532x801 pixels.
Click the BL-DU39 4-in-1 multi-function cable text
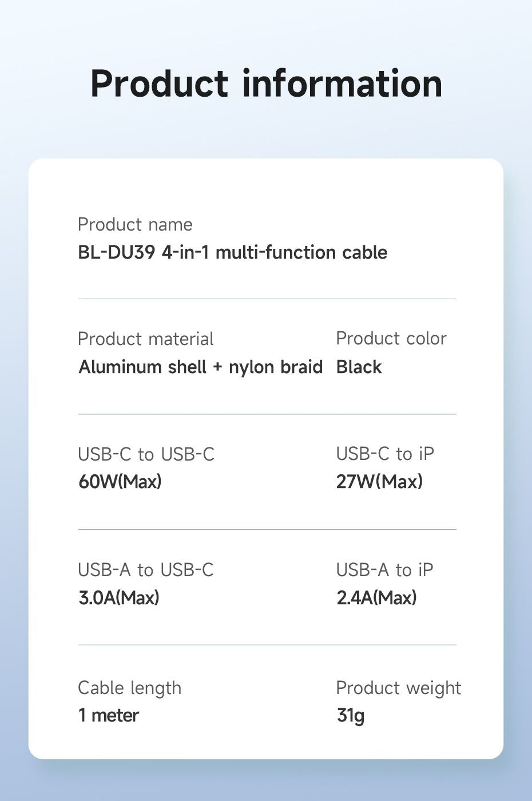tap(232, 252)
